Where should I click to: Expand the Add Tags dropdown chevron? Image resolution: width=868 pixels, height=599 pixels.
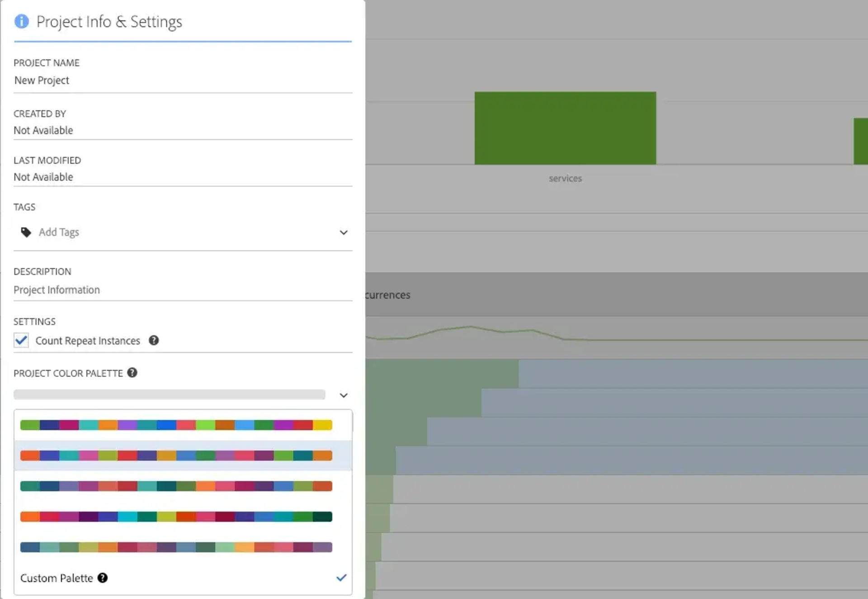coord(344,233)
